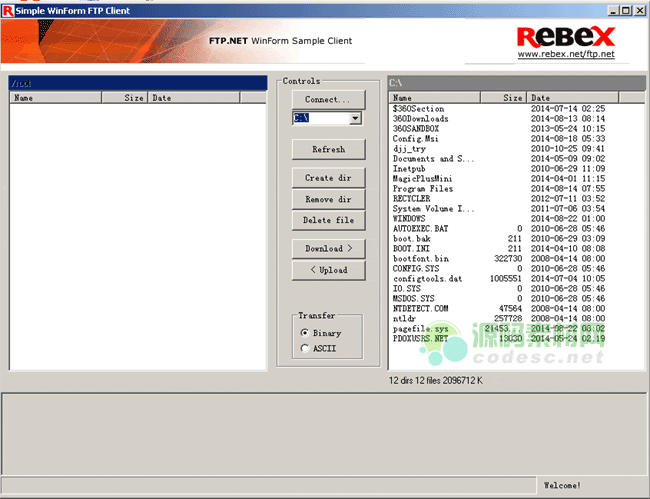
Task: Click the < Upload button
Action: point(328,270)
